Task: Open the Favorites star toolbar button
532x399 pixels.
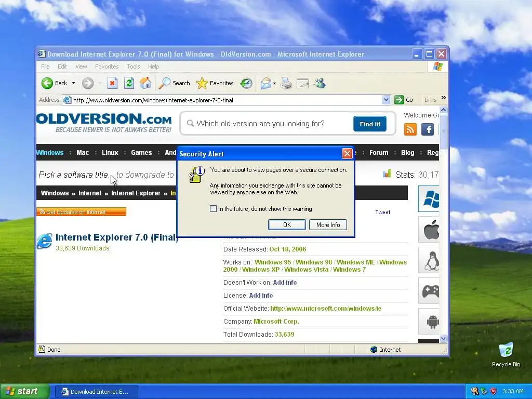Action: coord(215,83)
